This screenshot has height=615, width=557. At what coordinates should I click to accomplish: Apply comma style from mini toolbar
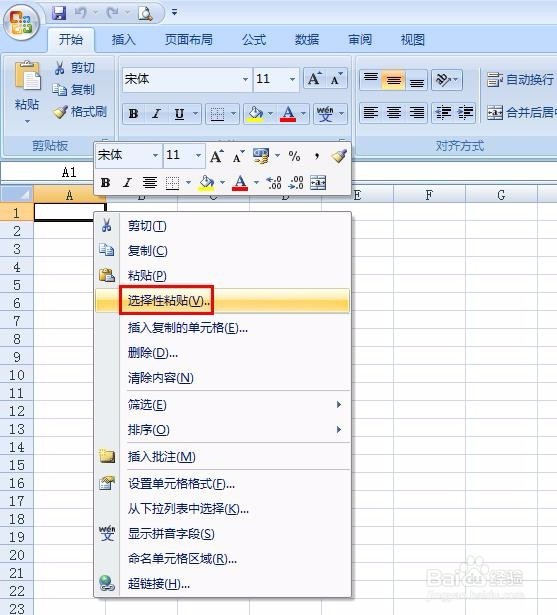tap(317, 156)
